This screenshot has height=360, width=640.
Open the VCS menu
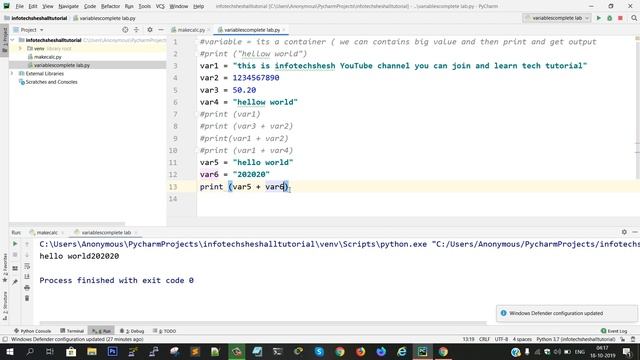point(160,6)
